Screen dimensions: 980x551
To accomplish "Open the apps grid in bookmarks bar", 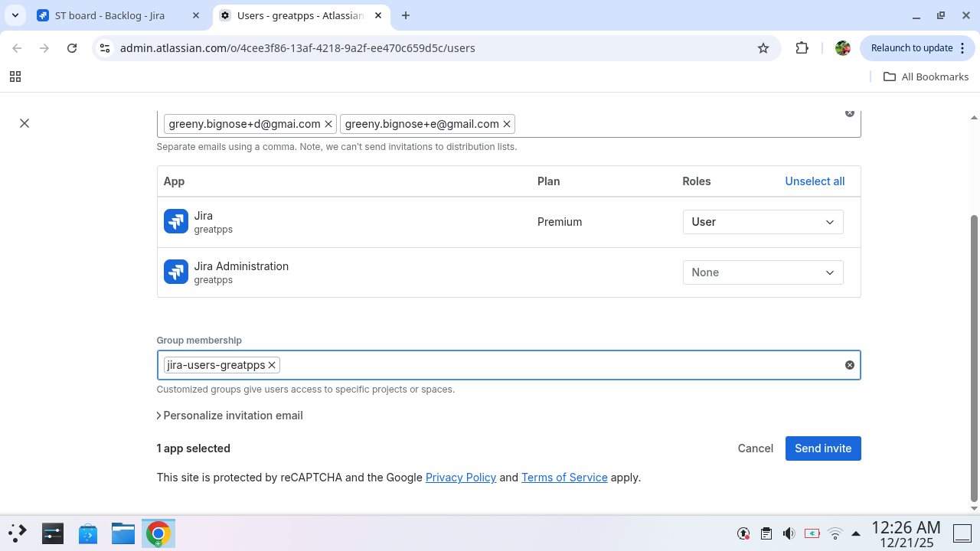I will coord(15,77).
